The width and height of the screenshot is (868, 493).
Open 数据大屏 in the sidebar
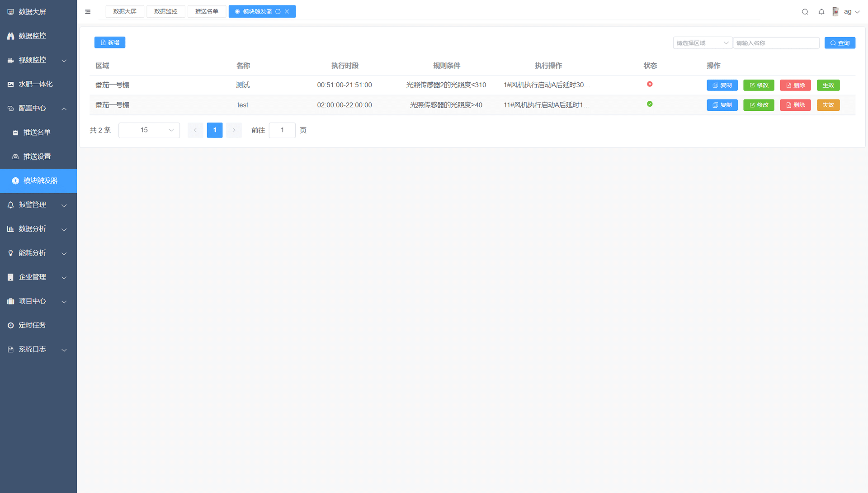(x=38, y=12)
